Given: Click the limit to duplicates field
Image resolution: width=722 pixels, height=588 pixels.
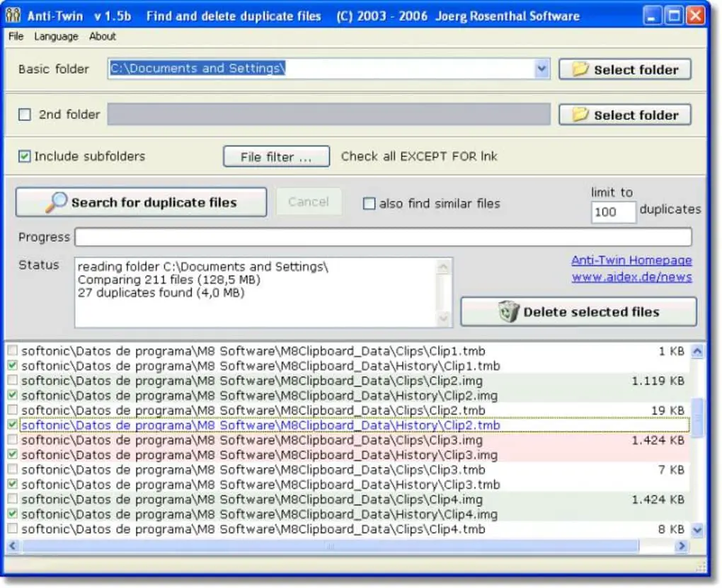Looking at the screenshot, I should (x=613, y=212).
